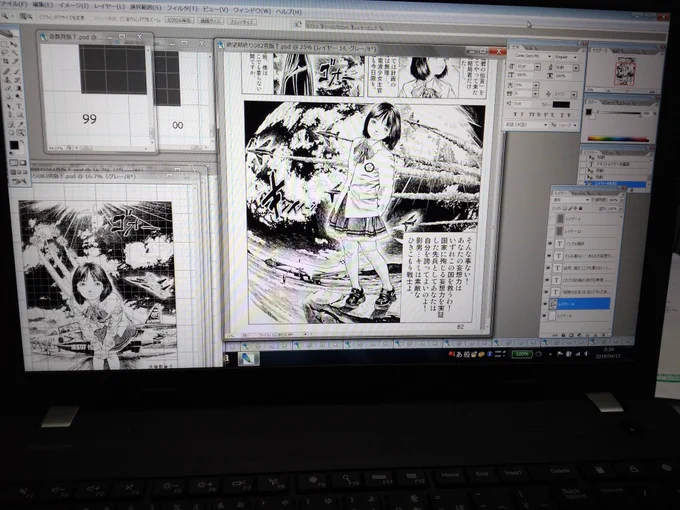The image size is (680, 510).
Task: Toggle the 全ウィンドウをズーム checkbox
Action: click(x=122, y=19)
